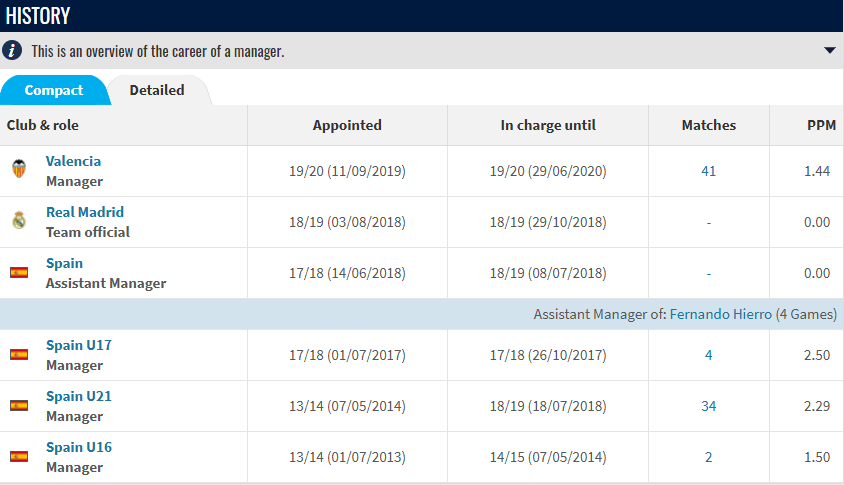Select the Compact tab

pos(54,90)
